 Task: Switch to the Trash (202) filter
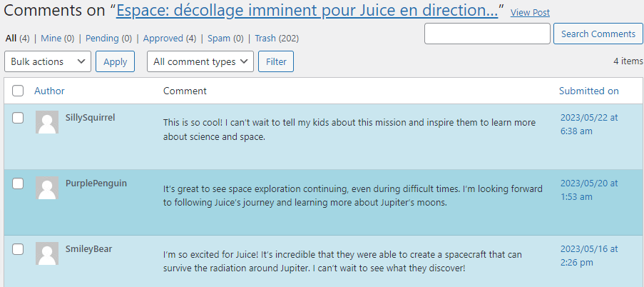pyautogui.click(x=277, y=39)
